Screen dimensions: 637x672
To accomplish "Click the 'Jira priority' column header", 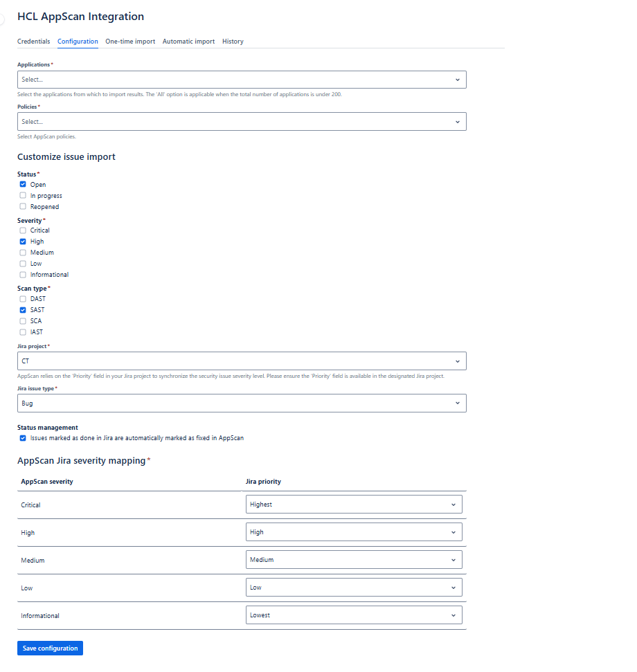I will pos(263,482).
